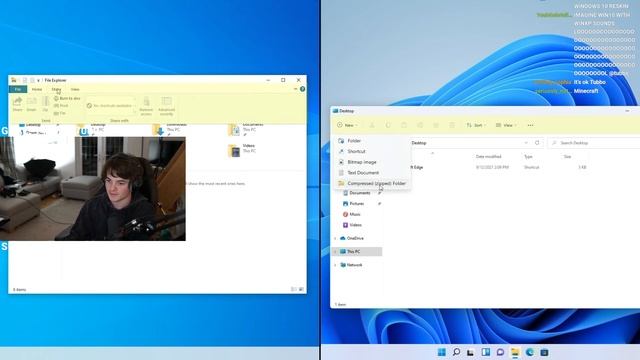Click Fax in the Share ribbon
This screenshot has height=360, width=640.
click(60, 113)
